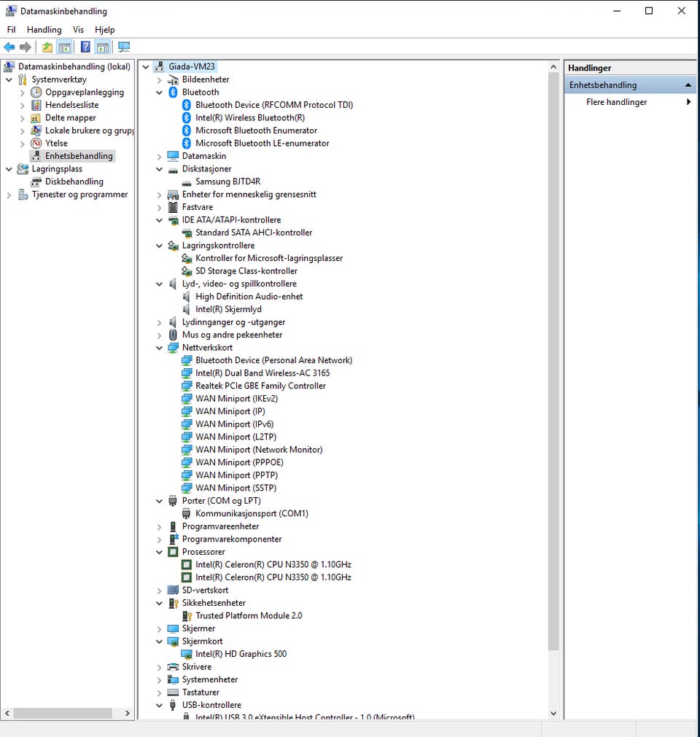Select Kontroller for Microsoft-lagringsplasser

pyautogui.click(x=269, y=258)
